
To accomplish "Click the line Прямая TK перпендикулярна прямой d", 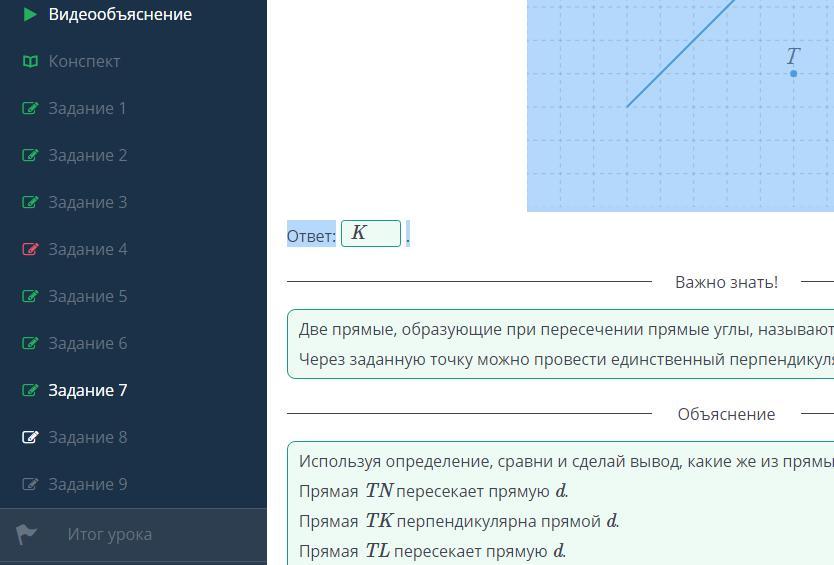I will pyautogui.click(x=459, y=520).
